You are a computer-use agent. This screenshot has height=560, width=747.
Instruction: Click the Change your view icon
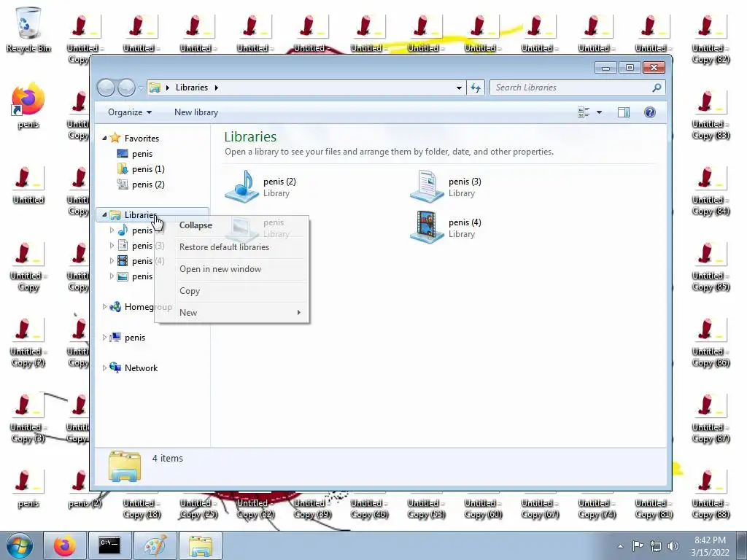click(x=584, y=112)
